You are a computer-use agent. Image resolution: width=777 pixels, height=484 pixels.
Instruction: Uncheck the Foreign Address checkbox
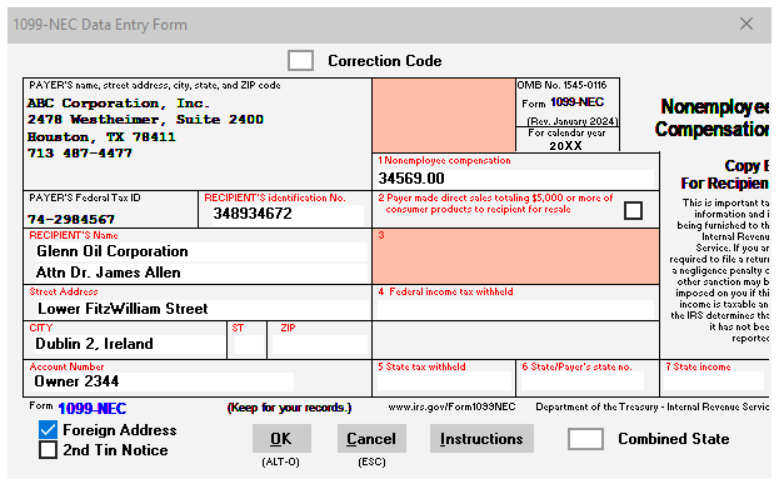48,430
